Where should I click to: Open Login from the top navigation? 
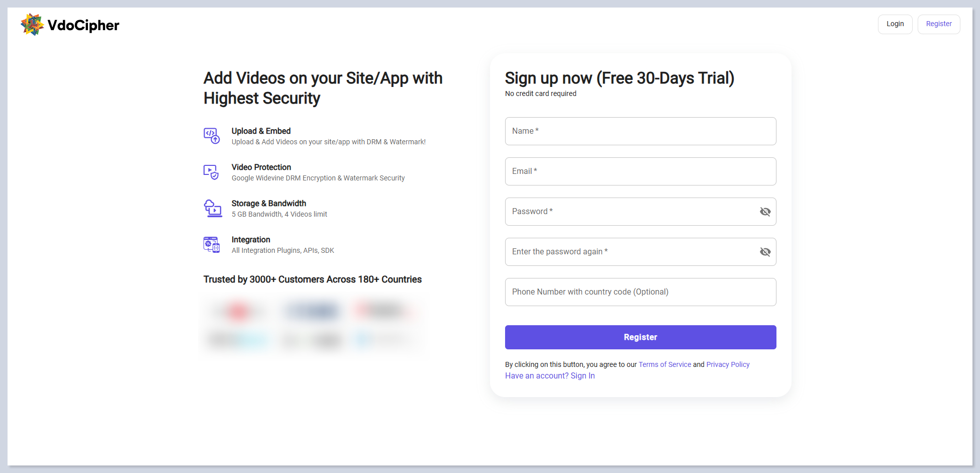coord(895,24)
